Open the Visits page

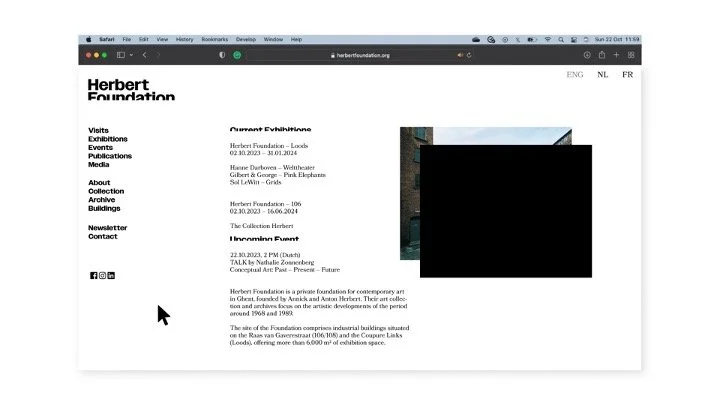coord(98,130)
